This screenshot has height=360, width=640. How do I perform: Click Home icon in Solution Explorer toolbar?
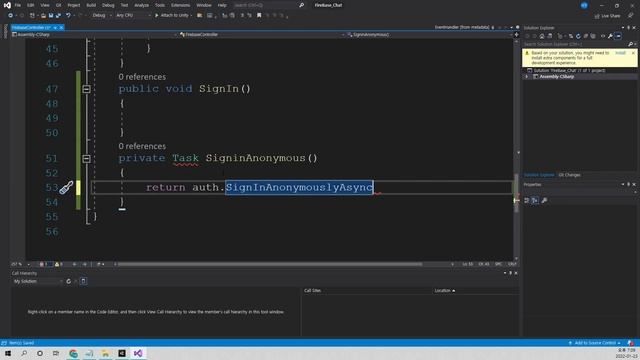tap(542, 36)
